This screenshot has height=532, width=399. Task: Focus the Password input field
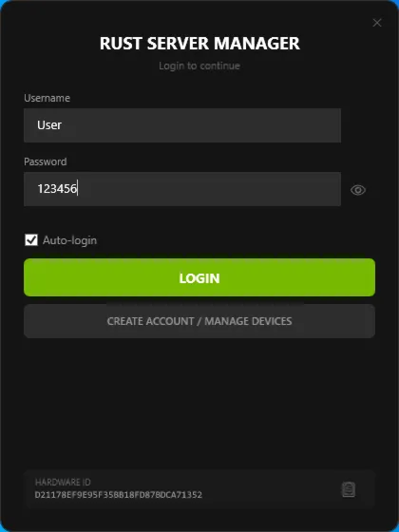coord(182,189)
